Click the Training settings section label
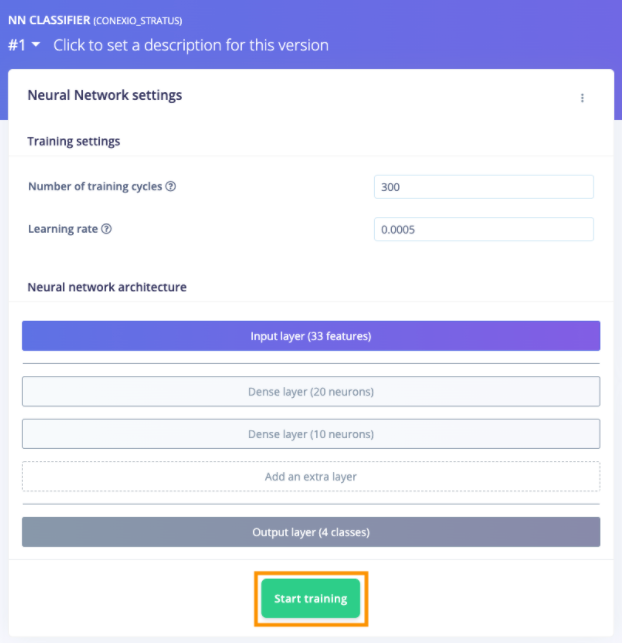This screenshot has height=643, width=622. click(x=74, y=141)
